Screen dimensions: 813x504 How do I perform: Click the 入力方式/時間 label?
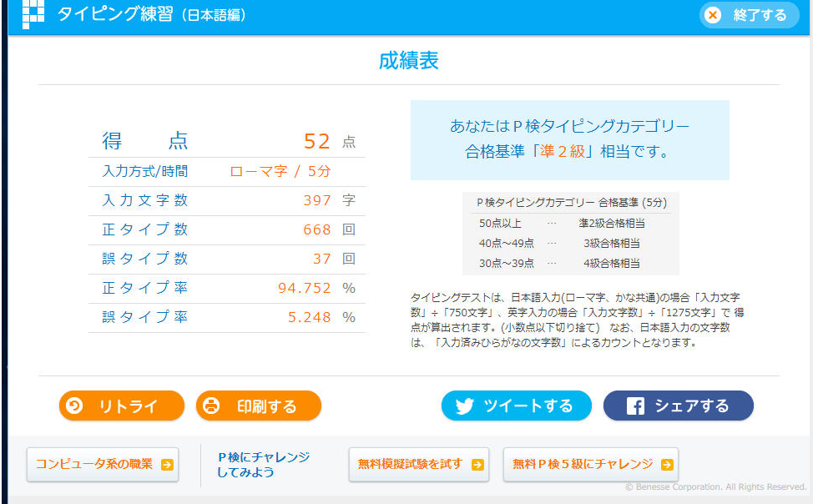144,171
